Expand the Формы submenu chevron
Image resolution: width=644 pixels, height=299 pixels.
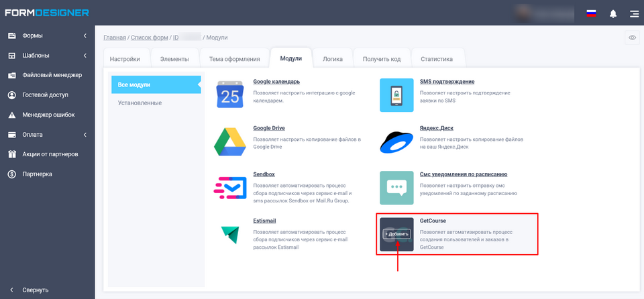tap(85, 36)
